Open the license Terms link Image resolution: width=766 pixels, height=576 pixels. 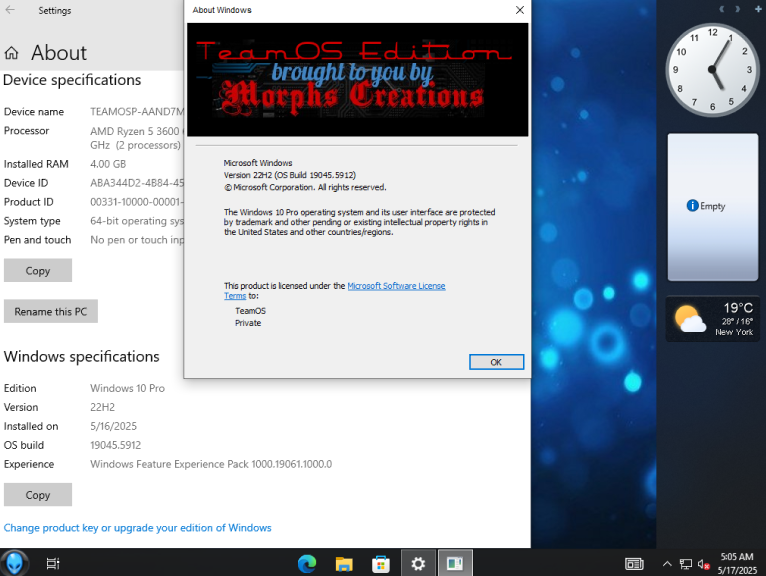(x=235, y=296)
